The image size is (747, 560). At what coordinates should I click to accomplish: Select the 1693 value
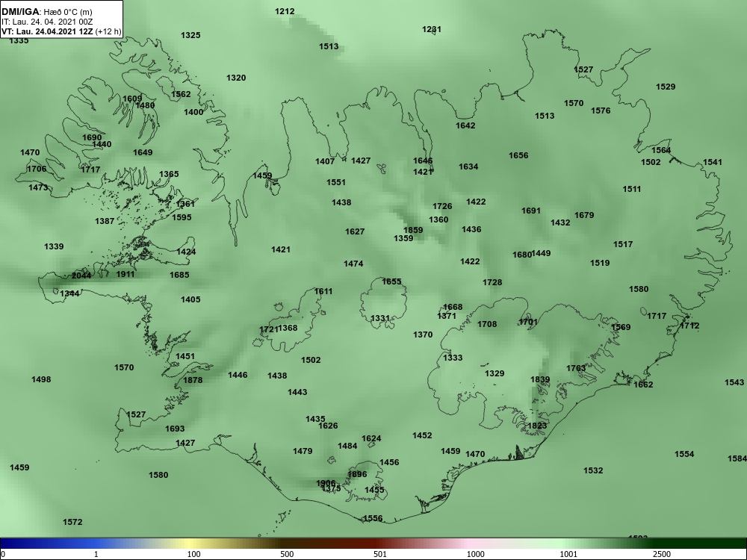(x=175, y=429)
